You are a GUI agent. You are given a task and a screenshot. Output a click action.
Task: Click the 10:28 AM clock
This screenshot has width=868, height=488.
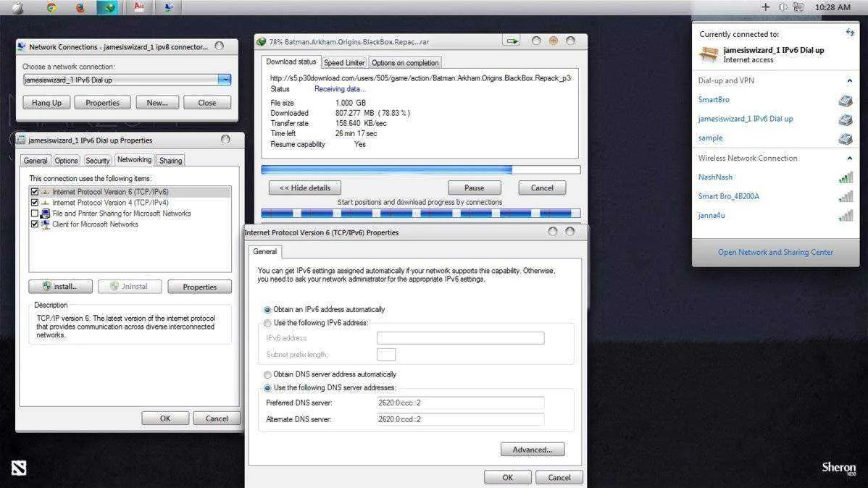832,7
